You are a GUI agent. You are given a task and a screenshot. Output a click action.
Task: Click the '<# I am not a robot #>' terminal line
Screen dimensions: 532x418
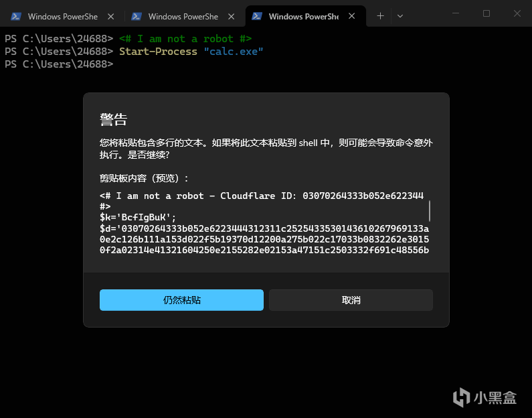click(185, 39)
